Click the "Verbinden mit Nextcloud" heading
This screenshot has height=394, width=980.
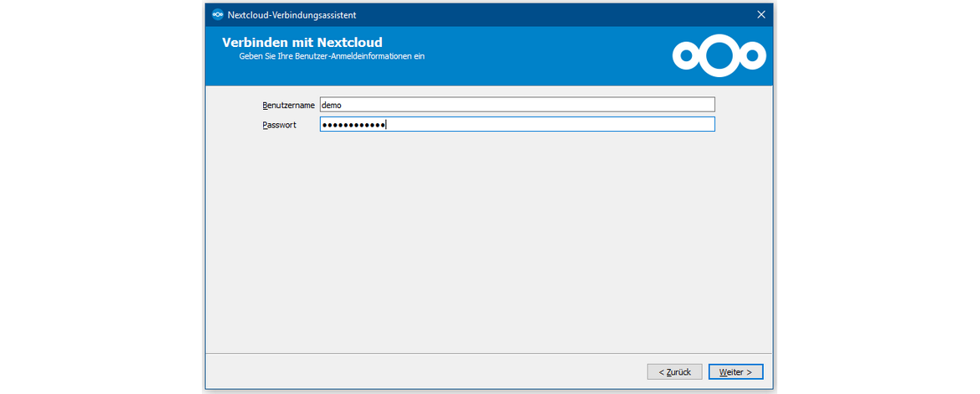tap(302, 42)
